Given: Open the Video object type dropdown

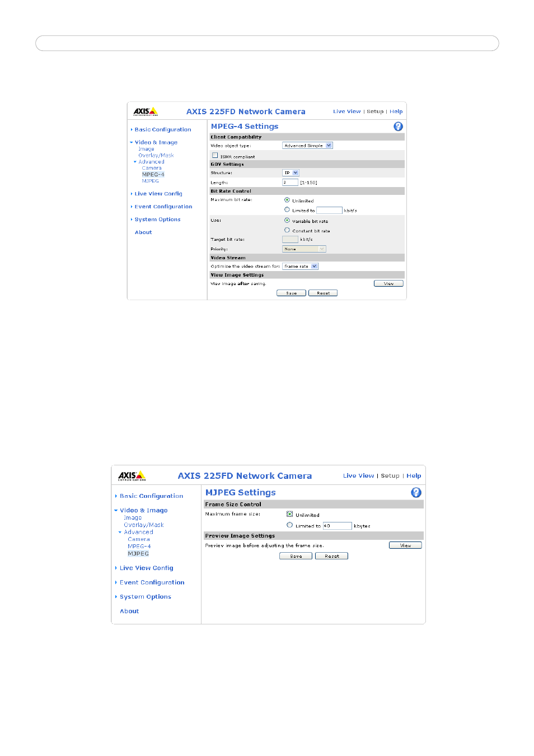Looking at the screenshot, I should click(x=307, y=146).
